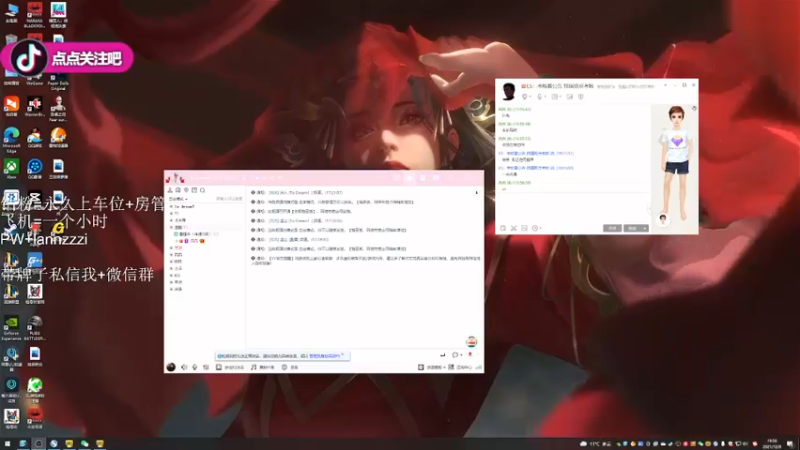Expand the red-text channel in channel tree
The width and height of the screenshot is (800, 450).
[171, 247]
